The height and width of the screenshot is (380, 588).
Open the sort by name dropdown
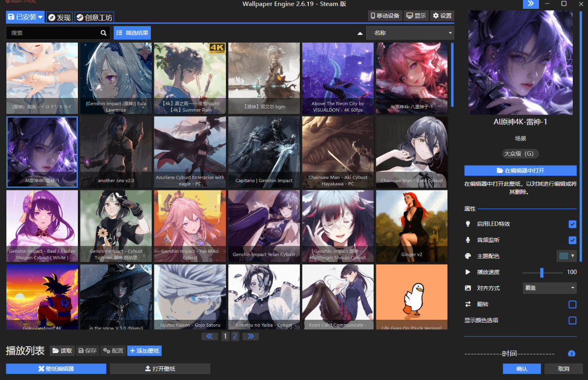tap(410, 33)
